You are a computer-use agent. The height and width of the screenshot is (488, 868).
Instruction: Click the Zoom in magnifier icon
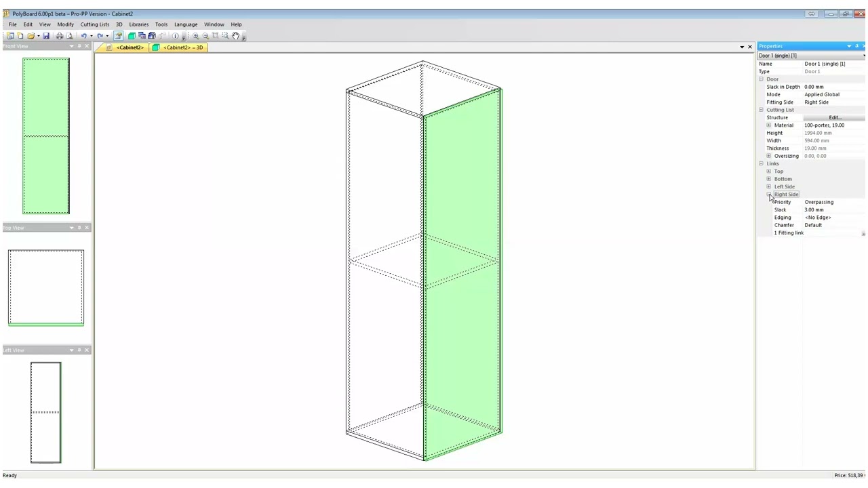point(195,36)
